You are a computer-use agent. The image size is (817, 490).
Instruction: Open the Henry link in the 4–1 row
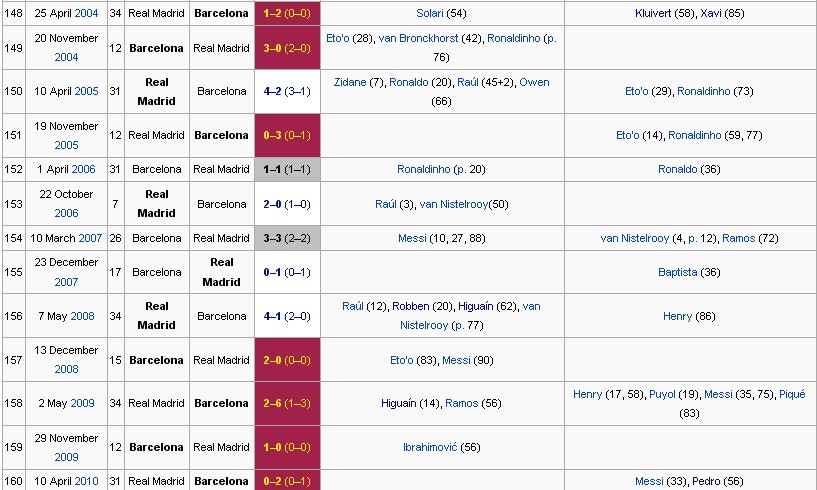point(677,316)
